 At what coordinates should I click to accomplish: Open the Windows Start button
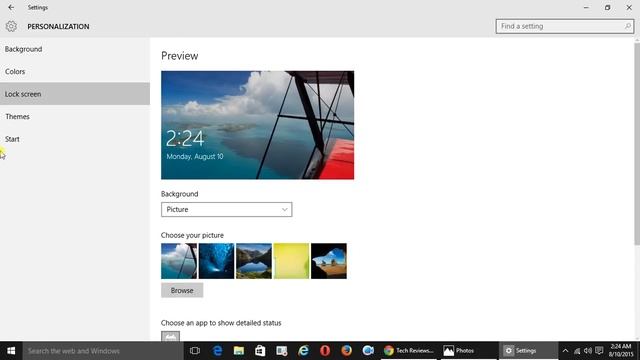coord(11,351)
